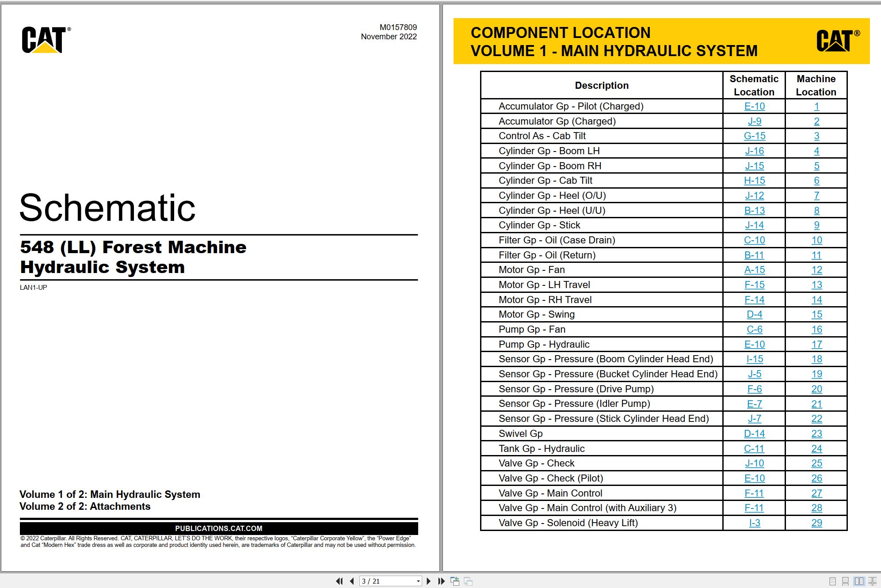Open machine location 17 for Pump Gp - Hydraulic
Screen dimensions: 881x588
(816, 345)
